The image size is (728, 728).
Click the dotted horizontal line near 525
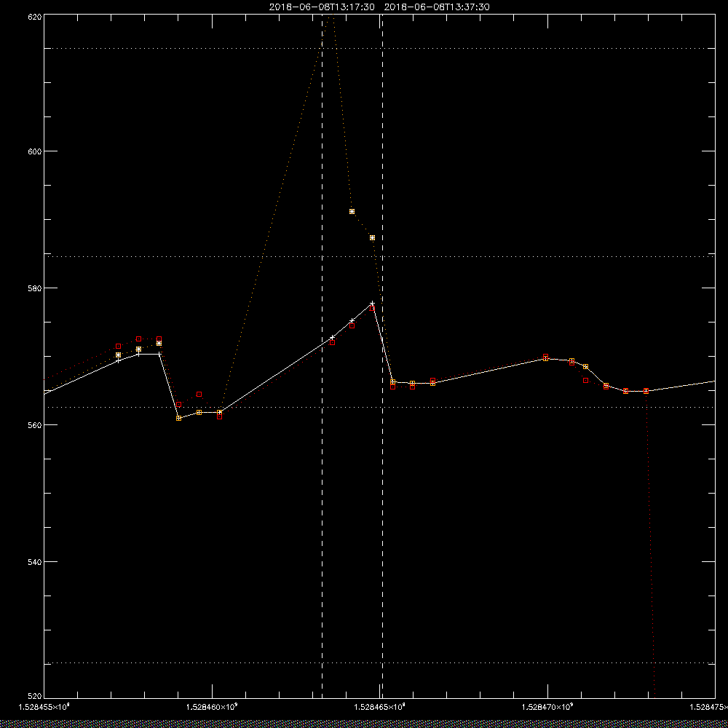click(379, 663)
